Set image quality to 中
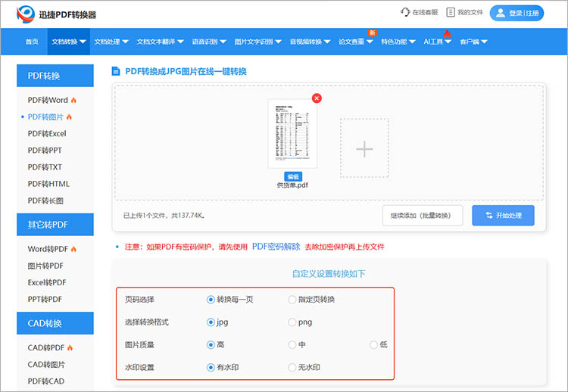The width and height of the screenshot is (568, 392). pos(292,344)
